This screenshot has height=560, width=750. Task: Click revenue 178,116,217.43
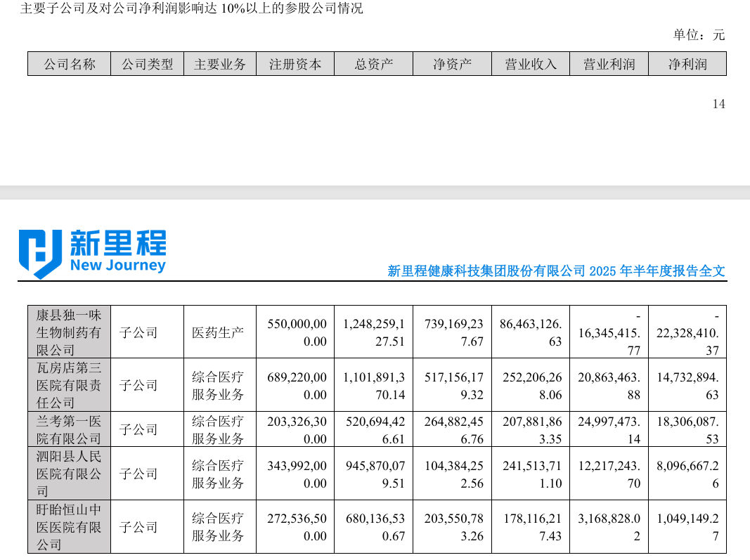coord(532,527)
